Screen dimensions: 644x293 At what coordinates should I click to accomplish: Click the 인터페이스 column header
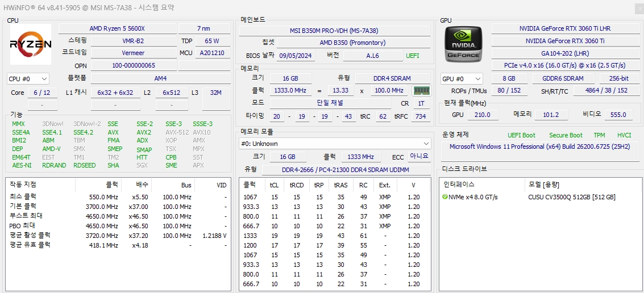click(482, 185)
